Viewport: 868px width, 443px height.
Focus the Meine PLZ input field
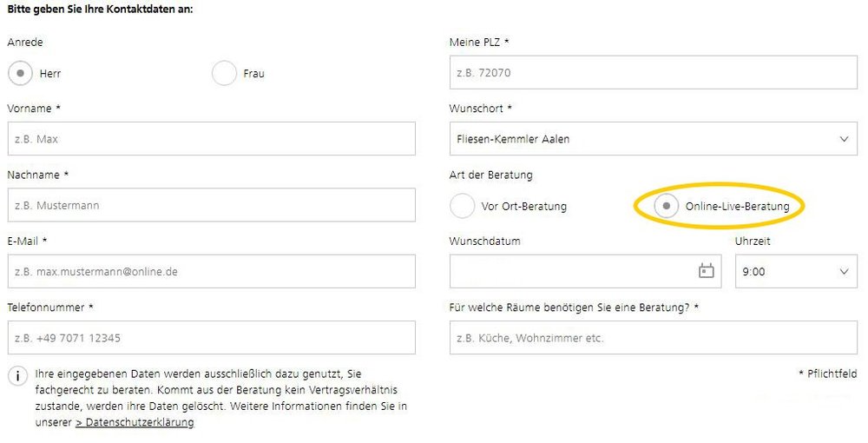coord(654,73)
